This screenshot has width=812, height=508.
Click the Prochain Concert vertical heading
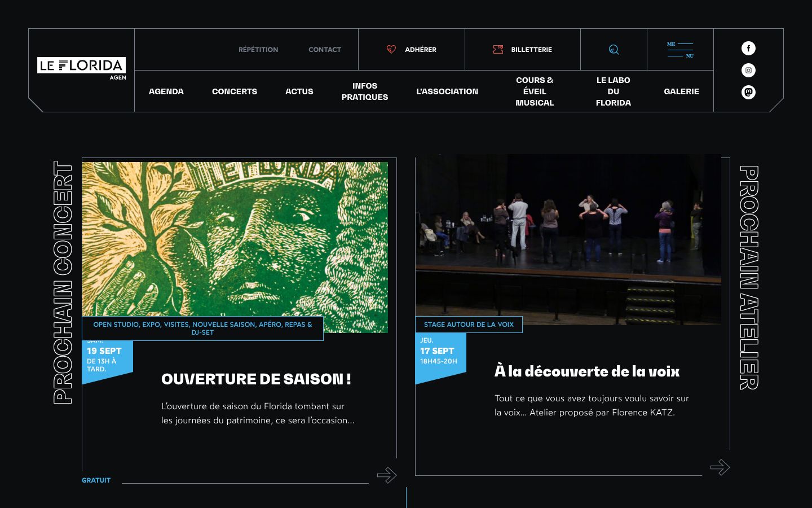coord(63,282)
